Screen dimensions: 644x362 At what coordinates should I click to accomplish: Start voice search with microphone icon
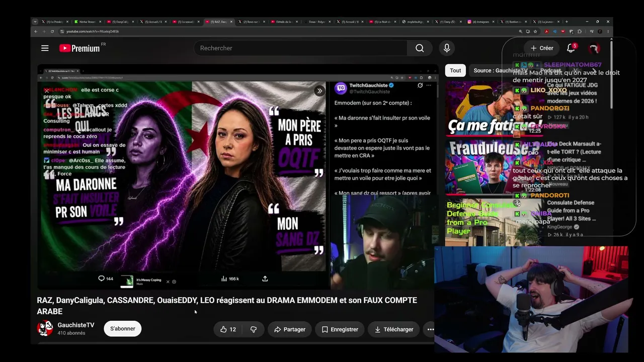(446, 48)
